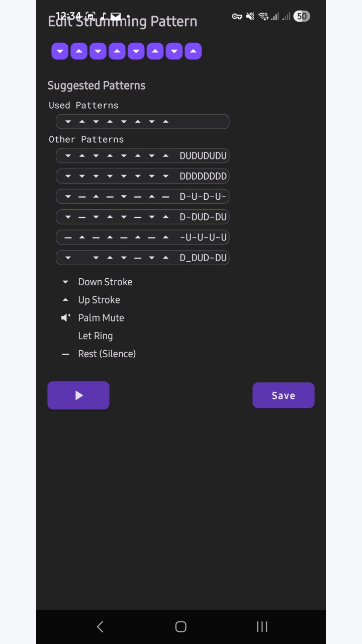The width and height of the screenshot is (362, 644).
Task: Go back with Android back button
Action: [x=100, y=626]
